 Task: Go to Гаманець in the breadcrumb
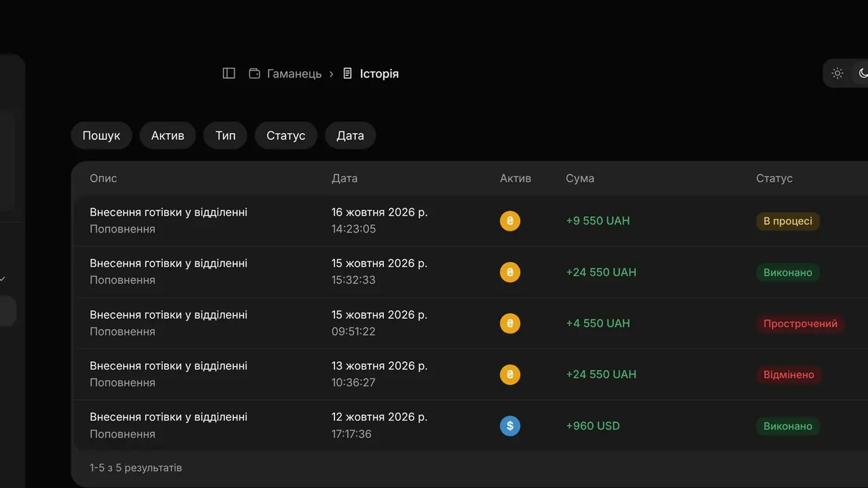[x=294, y=73]
